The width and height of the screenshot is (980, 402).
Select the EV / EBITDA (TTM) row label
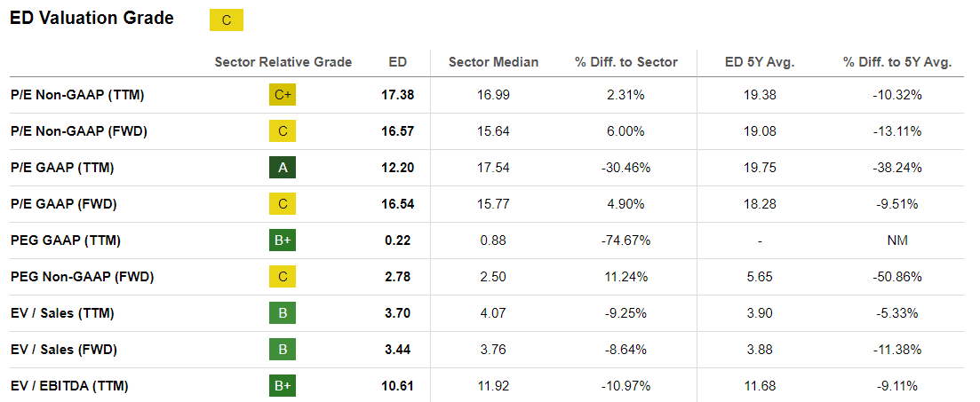[x=69, y=386]
